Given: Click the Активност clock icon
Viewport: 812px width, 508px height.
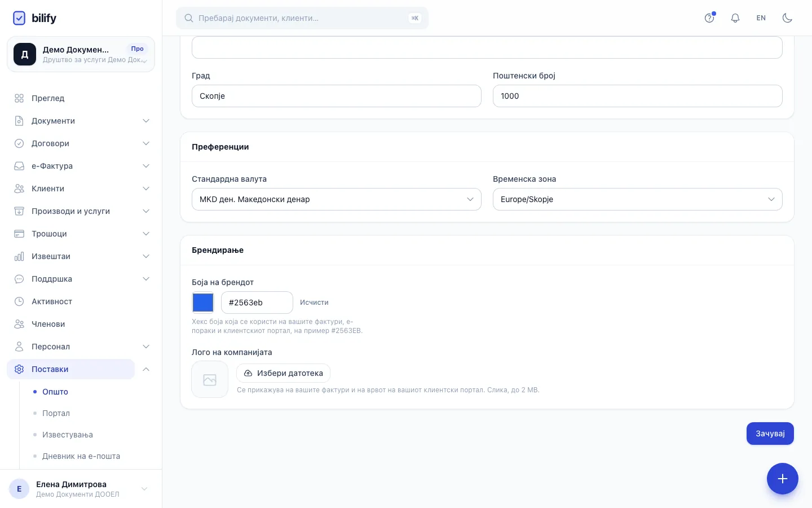Looking at the screenshot, I should [x=19, y=301].
